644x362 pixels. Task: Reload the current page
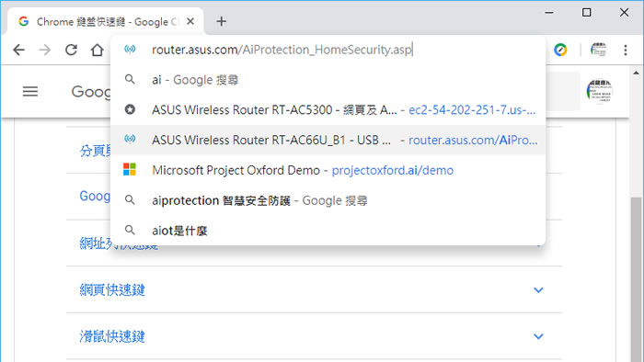pyautogui.click(x=71, y=50)
